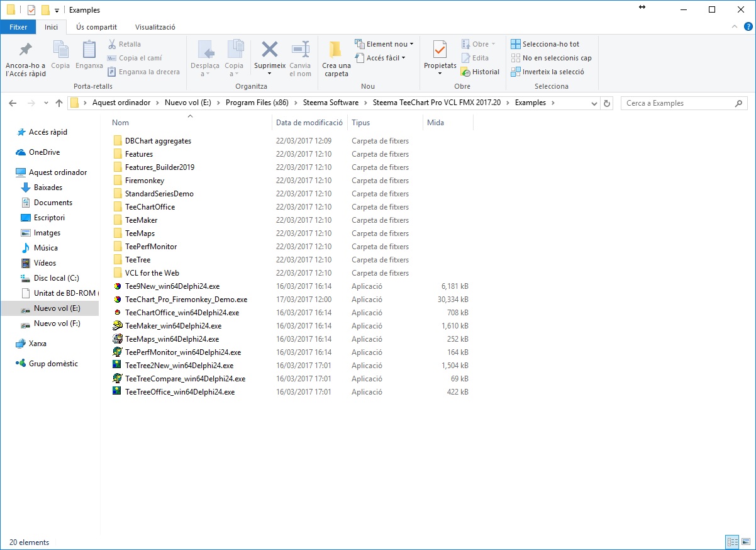Collapse the ribbon with chevron arrow
The height and width of the screenshot is (550, 756).
[734, 27]
